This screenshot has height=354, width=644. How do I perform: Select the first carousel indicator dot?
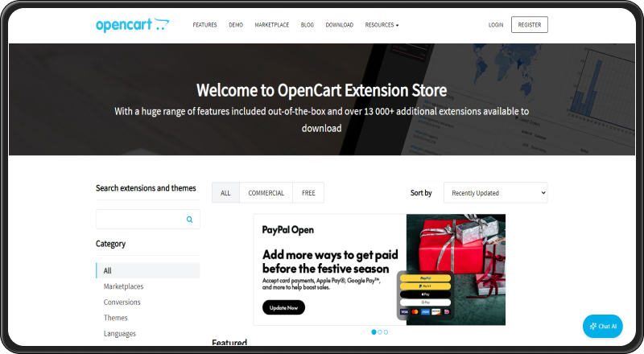374,331
